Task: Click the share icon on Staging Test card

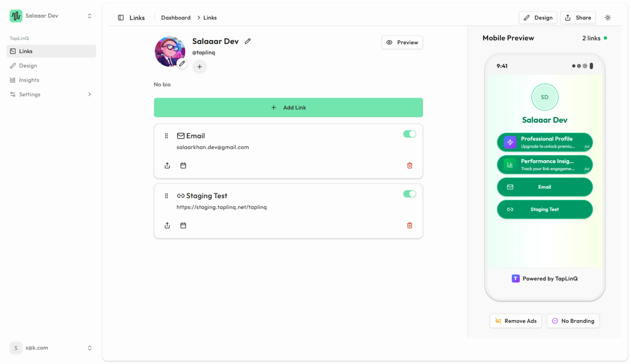Action: point(167,225)
